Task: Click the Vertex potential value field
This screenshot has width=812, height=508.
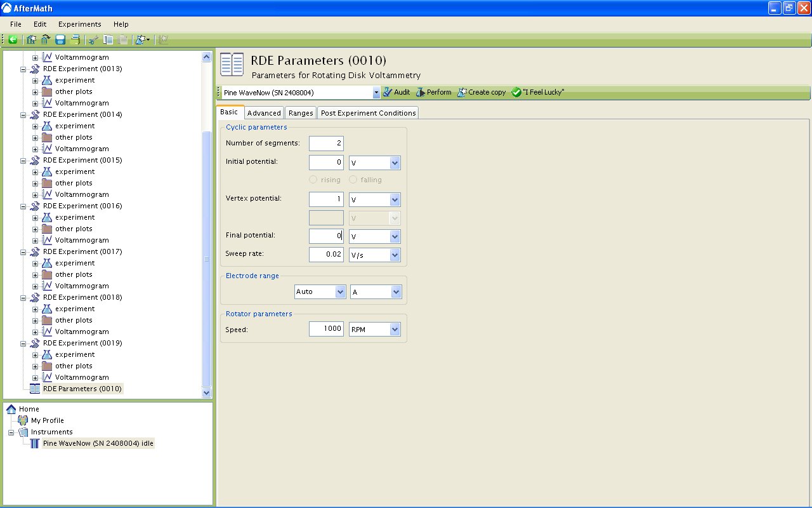Action: point(326,199)
